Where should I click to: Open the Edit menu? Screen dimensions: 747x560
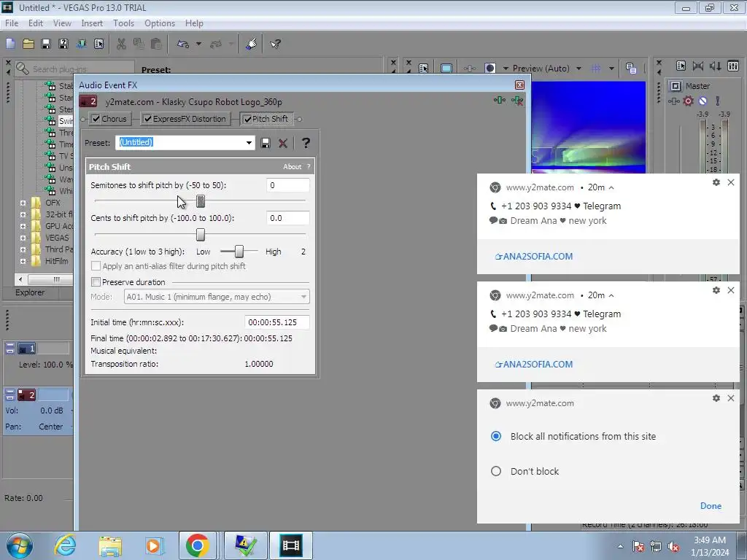(35, 23)
